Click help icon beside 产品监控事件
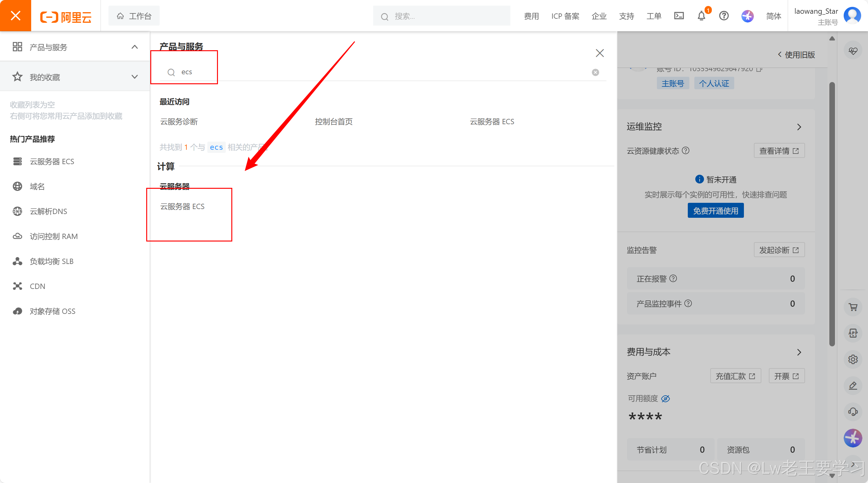The image size is (868, 483). 688,303
